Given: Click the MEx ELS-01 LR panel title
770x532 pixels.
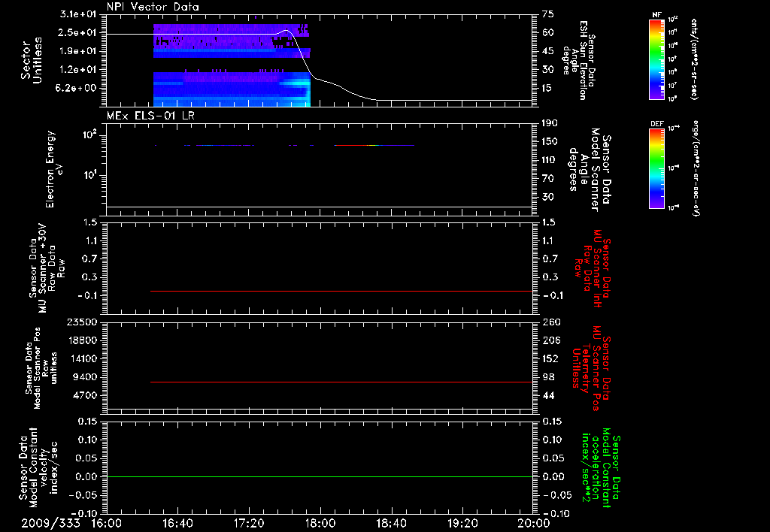Looking at the screenshot, I should (150, 116).
